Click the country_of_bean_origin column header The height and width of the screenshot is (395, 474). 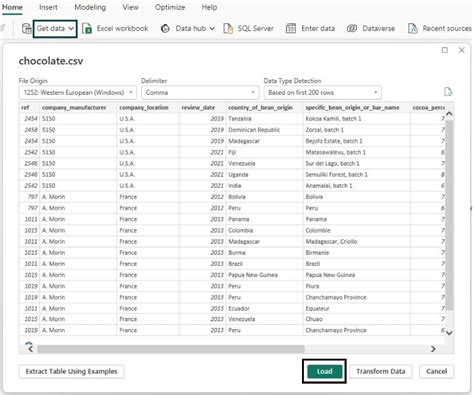(265, 108)
